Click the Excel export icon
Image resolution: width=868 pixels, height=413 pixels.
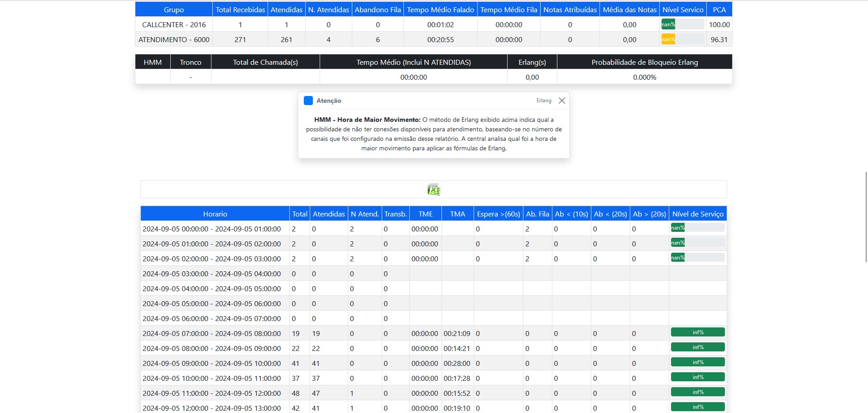433,189
